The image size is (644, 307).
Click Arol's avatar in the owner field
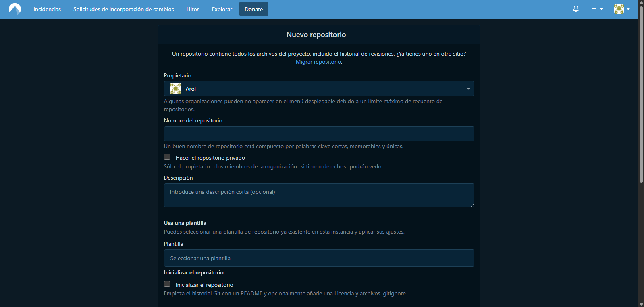(176, 89)
